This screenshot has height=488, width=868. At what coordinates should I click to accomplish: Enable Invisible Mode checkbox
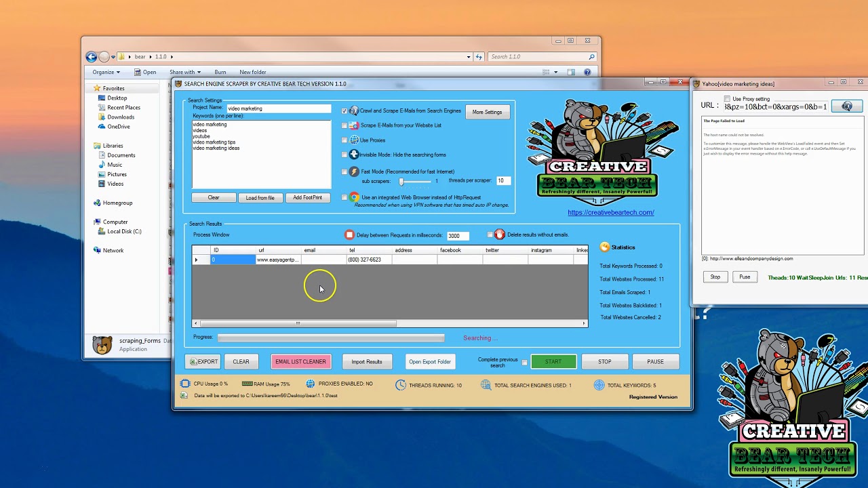[x=344, y=155]
